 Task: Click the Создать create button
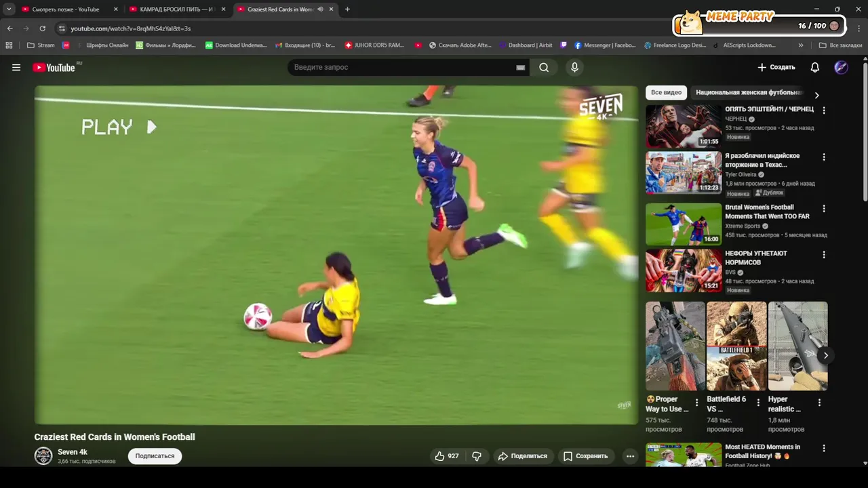[776, 67]
